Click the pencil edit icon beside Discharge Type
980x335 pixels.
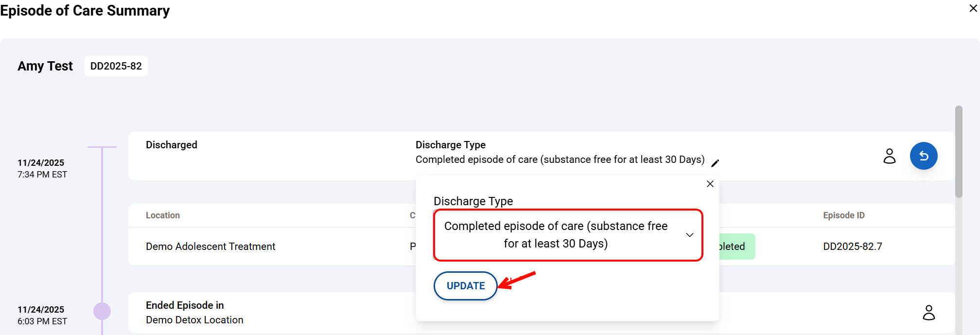click(x=715, y=163)
